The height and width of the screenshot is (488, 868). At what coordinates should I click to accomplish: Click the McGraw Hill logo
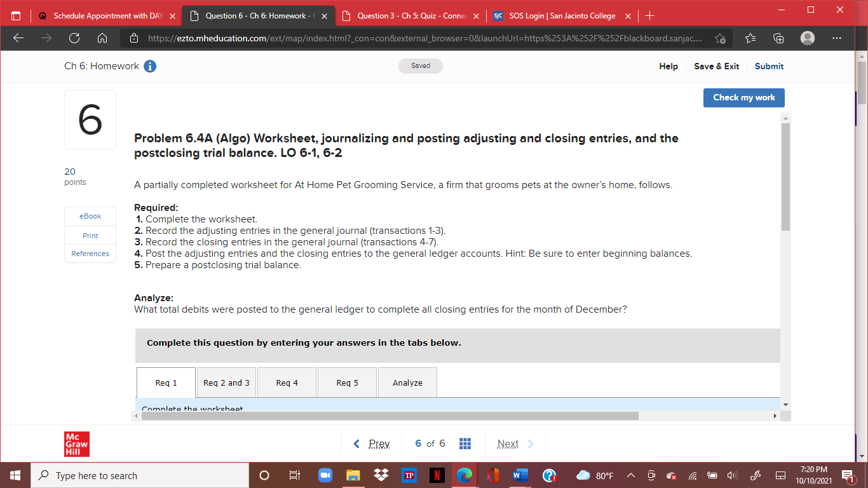point(77,444)
